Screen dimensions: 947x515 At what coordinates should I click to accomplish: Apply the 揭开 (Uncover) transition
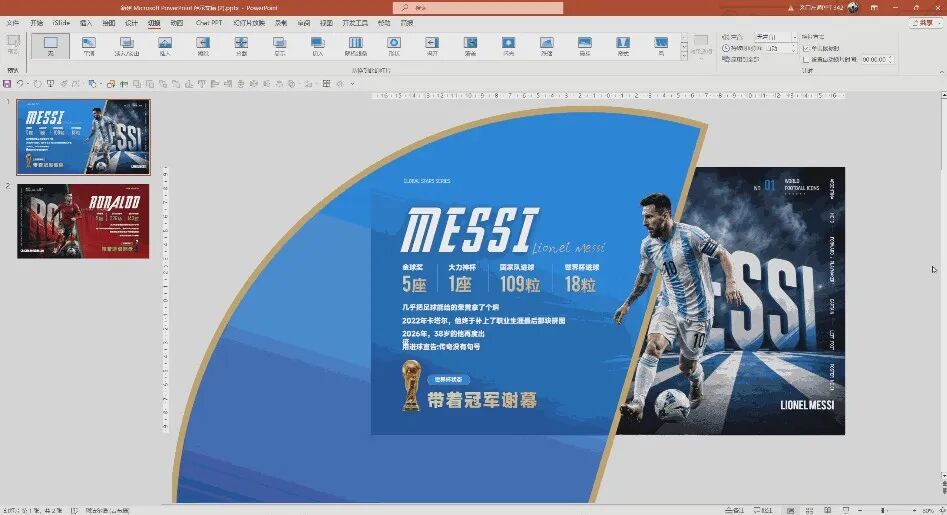point(432,46)
